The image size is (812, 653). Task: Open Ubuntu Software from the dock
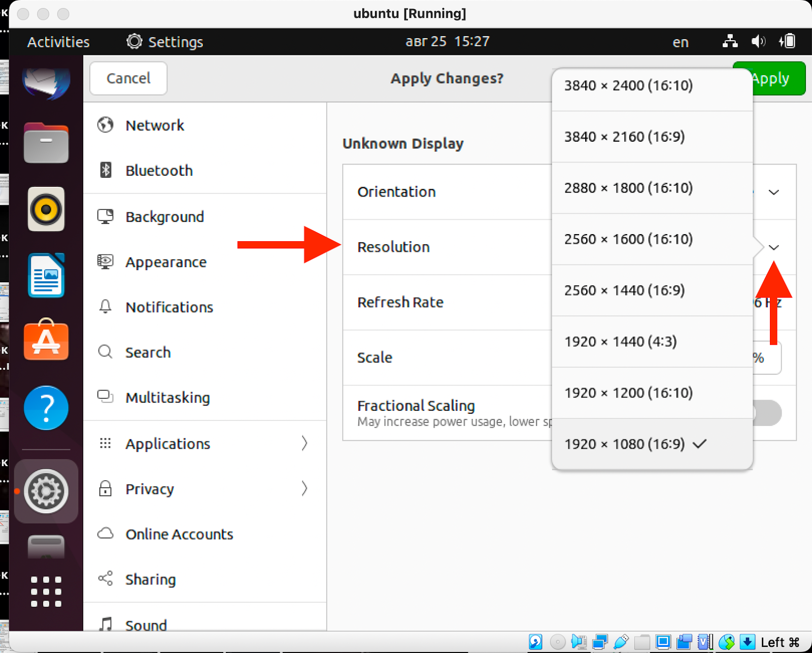point(46,340)
